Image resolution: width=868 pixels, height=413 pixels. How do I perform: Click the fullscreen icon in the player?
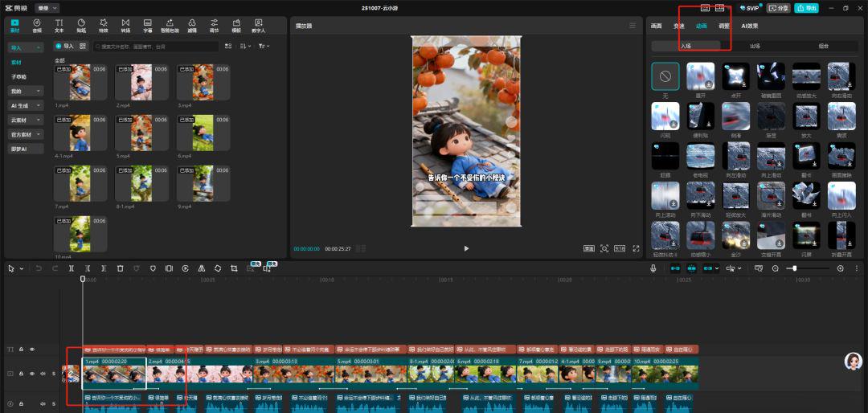pos(636,248)
